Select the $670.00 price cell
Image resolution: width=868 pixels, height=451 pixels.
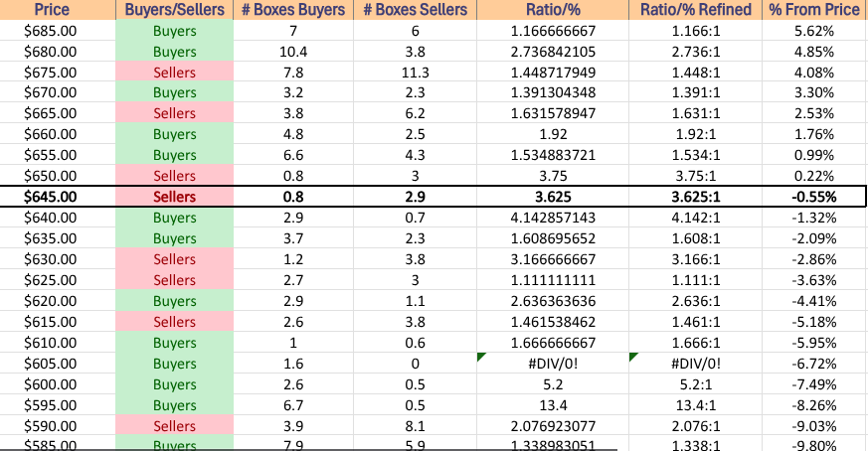(58, 92)
